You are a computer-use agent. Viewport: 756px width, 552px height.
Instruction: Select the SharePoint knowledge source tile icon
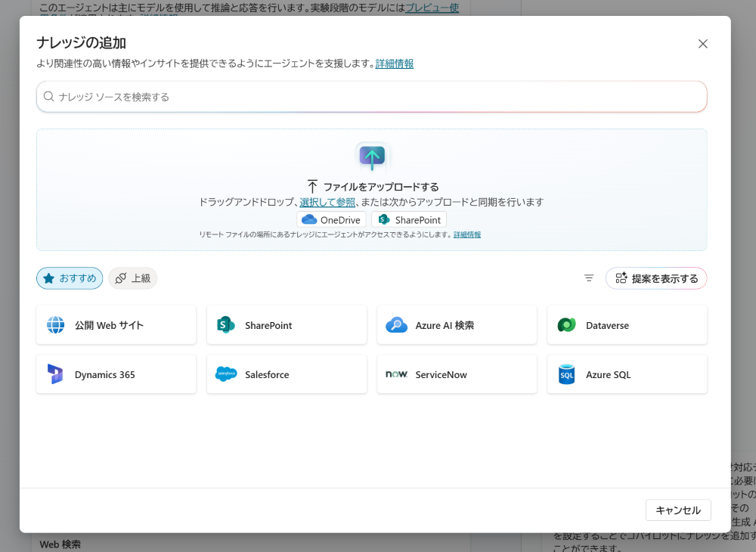click(x=226, y=325)
